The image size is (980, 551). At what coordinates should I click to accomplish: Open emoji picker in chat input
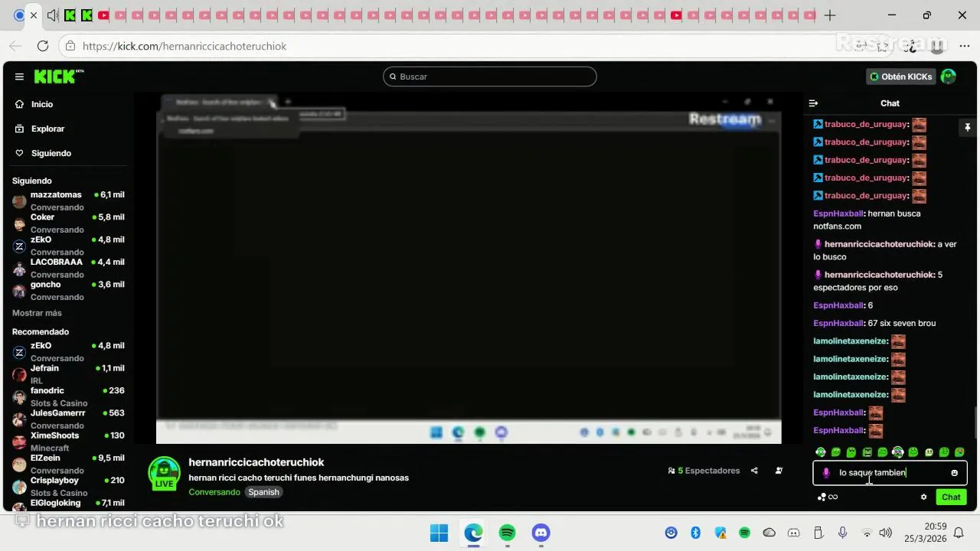click(954, 473)
